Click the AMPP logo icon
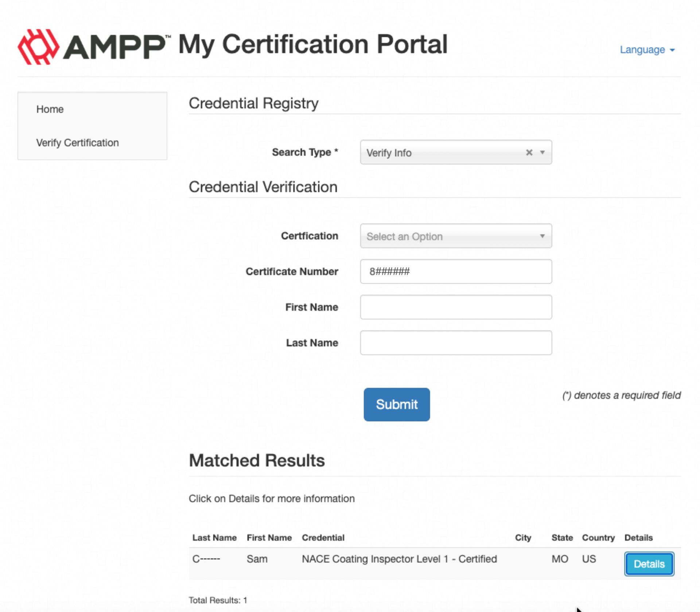Screen dimensions: 700x612 [x=38, y=47]
